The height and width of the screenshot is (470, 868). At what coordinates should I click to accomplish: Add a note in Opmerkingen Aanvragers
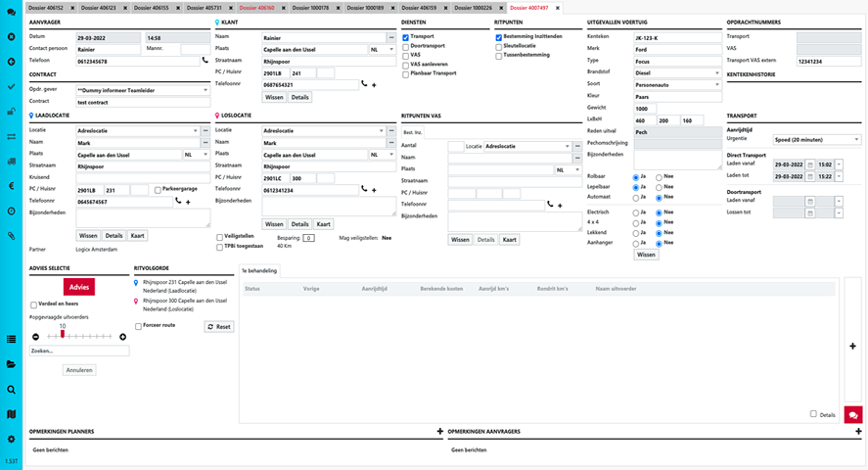[x=858, y=431]
